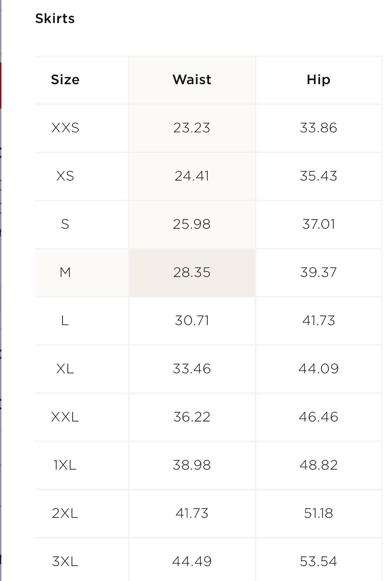
Task: Select the M size row
Action: (208, 272)
